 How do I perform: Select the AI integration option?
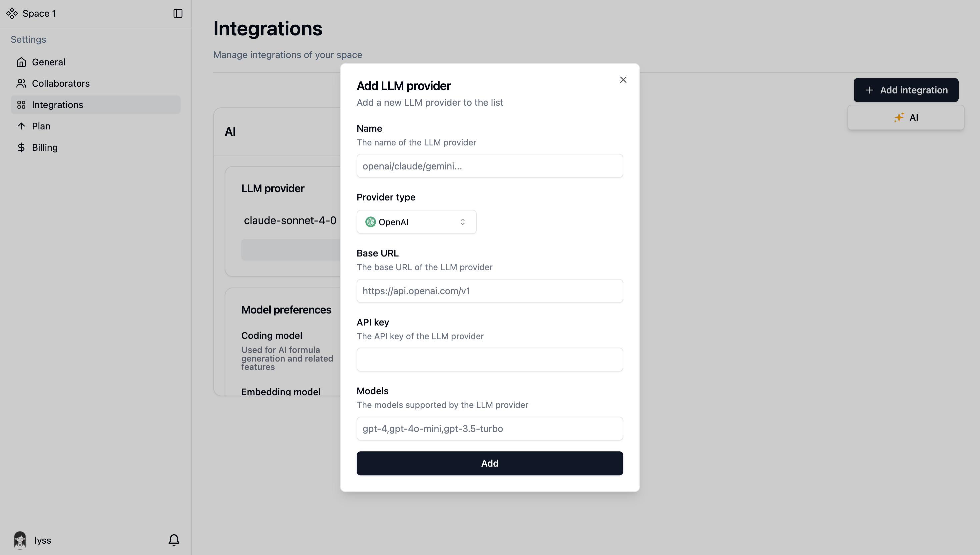[906, 117]
